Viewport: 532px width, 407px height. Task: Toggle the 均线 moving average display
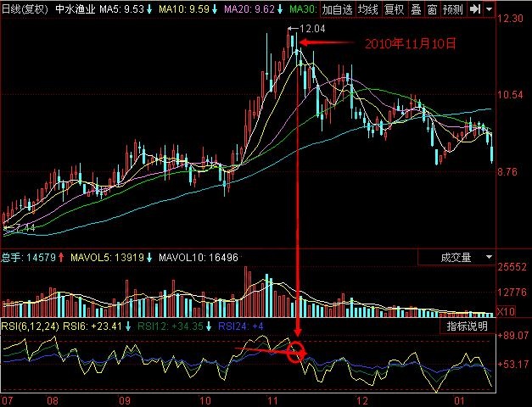tap(367, 9)
